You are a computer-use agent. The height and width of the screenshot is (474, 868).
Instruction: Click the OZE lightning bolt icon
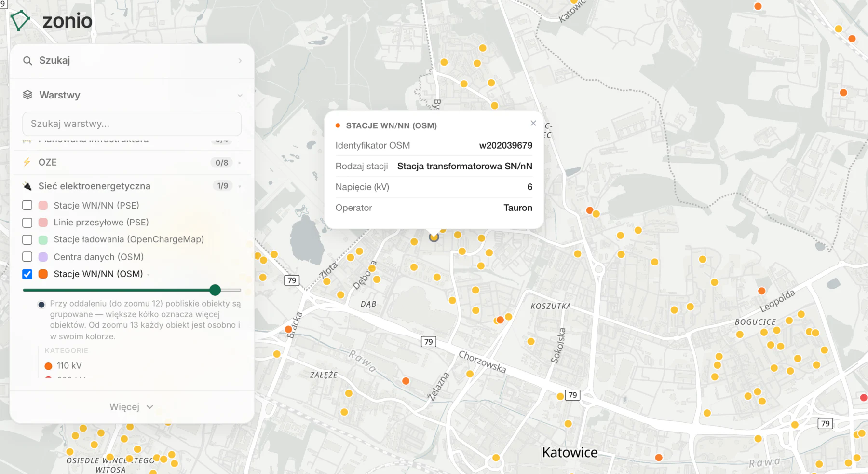point(27,162)
